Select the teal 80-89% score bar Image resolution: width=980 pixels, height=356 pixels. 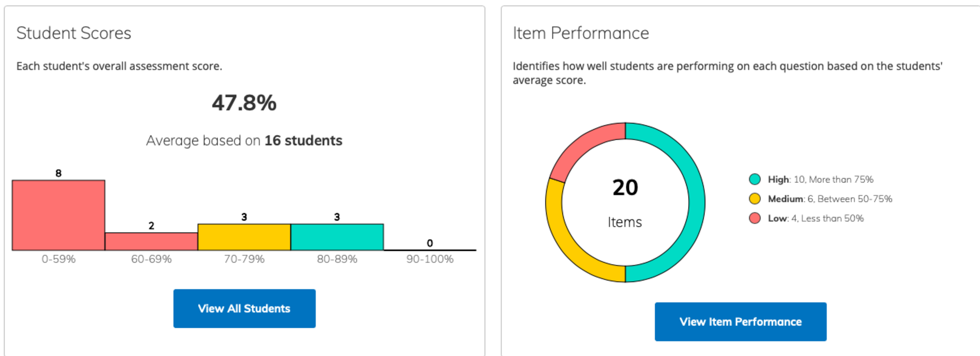(337, 237)
